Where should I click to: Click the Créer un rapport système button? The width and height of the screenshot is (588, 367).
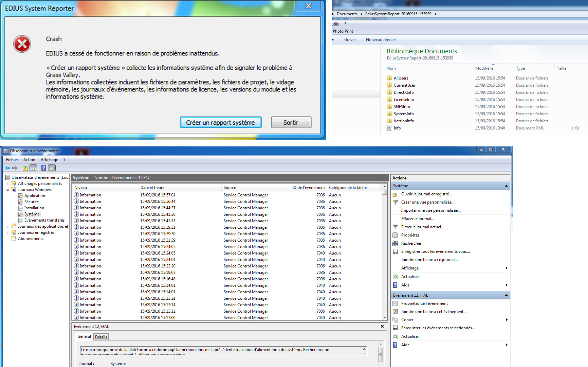click(x=220, y=122)
